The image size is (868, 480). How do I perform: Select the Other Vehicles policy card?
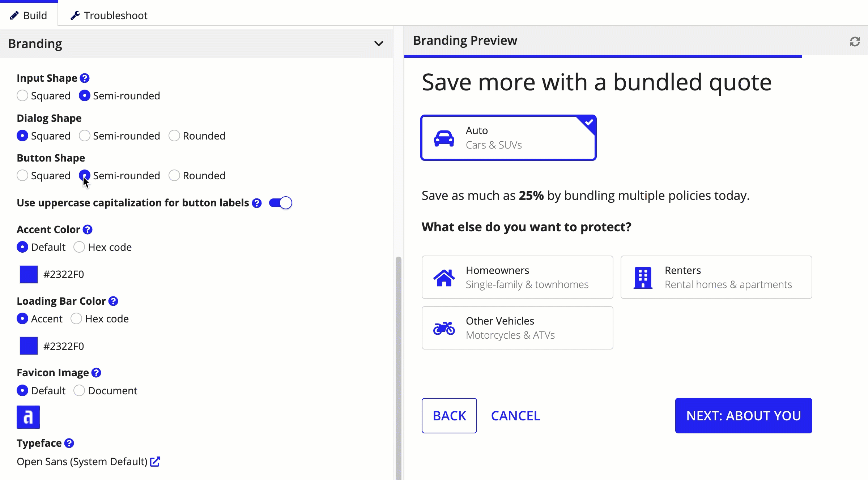click(518, 328)
